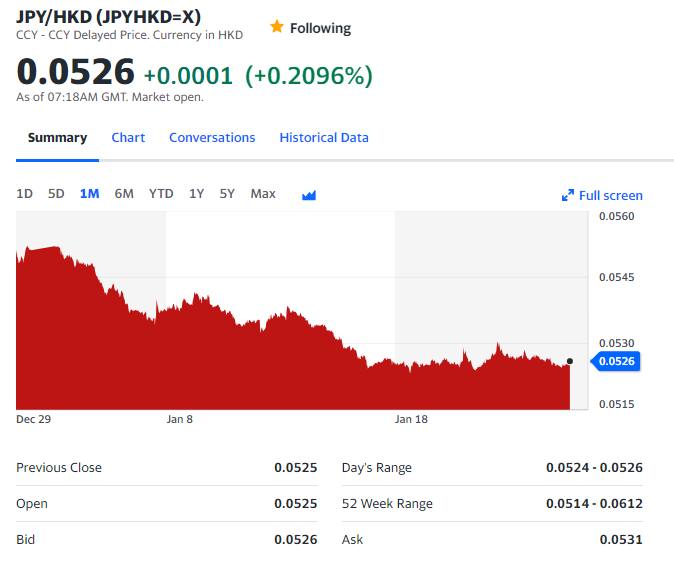674x561 pixels.
Task: Select the 1D time range
Action: [x=25, y=194]
